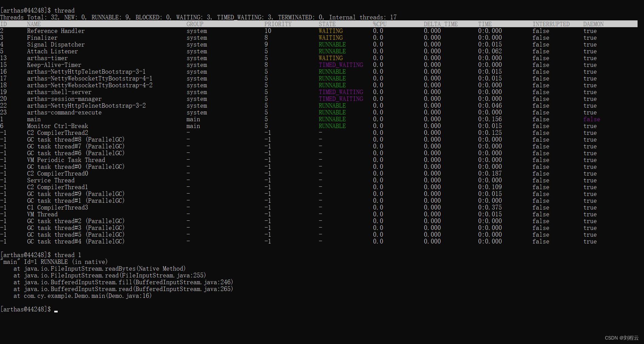Select time 0:0.375 of C1 CompilerThread3
Image resolution: width=644 pixels, height=344 pixels.
[x=490, y=207]
